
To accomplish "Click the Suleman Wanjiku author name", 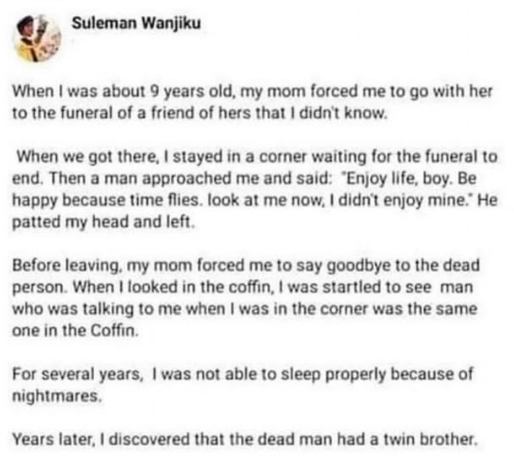I will 136,23.
